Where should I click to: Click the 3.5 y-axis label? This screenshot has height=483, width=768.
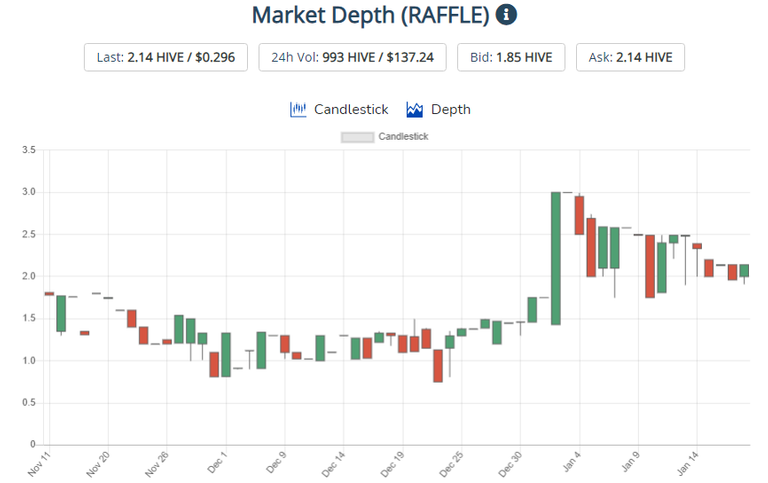pos(29,150)
